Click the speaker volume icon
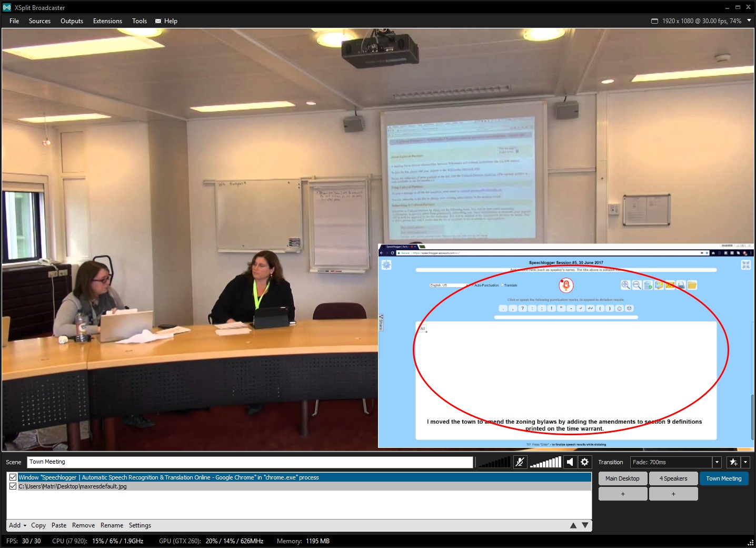This screenshot has width=756, height=548. tap(570, 462)
